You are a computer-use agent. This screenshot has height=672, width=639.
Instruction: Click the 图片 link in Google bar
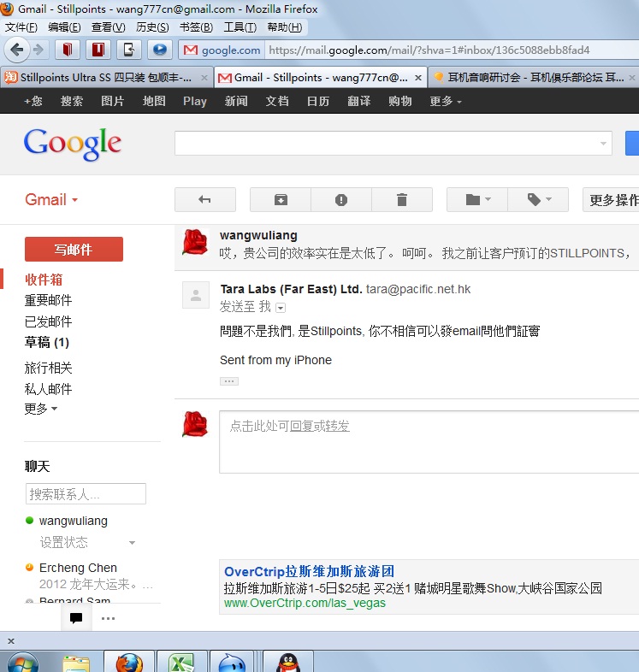click(112, 101)
